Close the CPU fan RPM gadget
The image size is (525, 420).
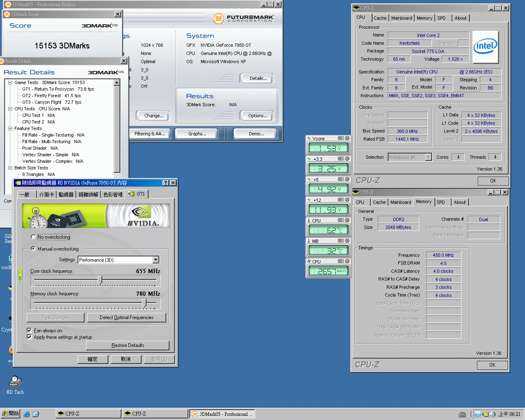pyautogui.click(x=347, y=261)
